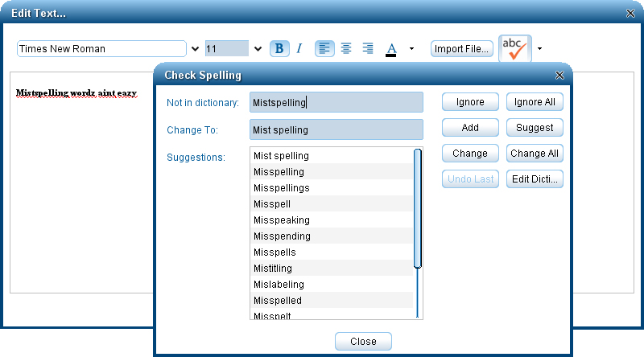Open Edit Dictionary button
Viewport: 644px width, 357px height.
pos(535,179)
